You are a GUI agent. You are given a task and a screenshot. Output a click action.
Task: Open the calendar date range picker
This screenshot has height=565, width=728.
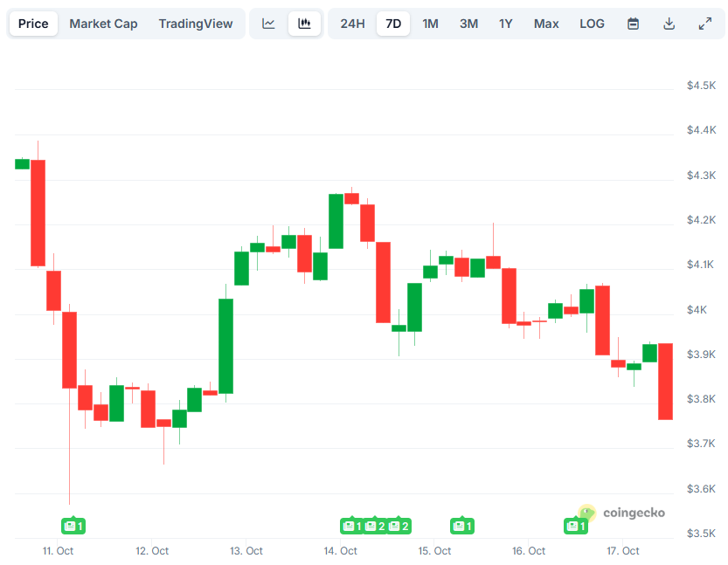pos(634,24)
